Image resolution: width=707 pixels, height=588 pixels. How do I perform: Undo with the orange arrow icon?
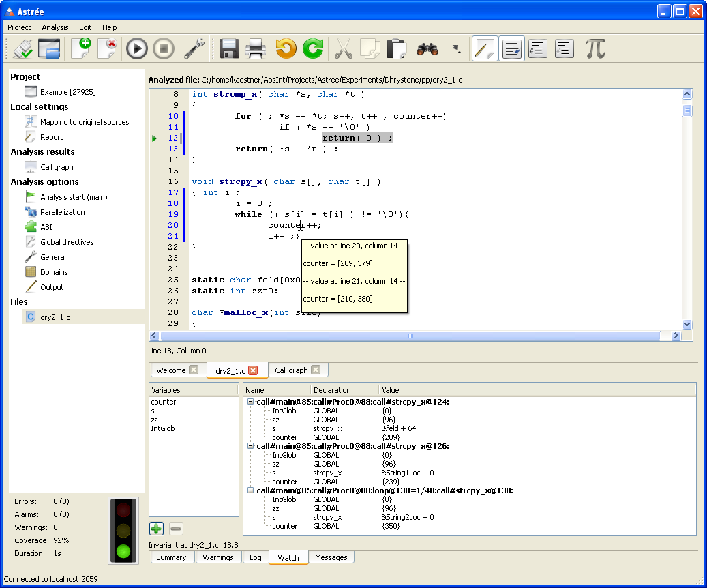[x=286, y=48]
